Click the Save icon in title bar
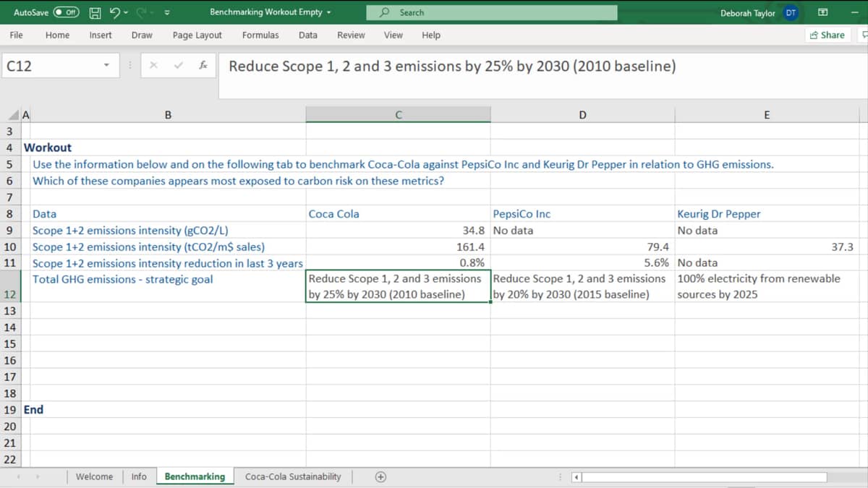 tap(95, 12)
